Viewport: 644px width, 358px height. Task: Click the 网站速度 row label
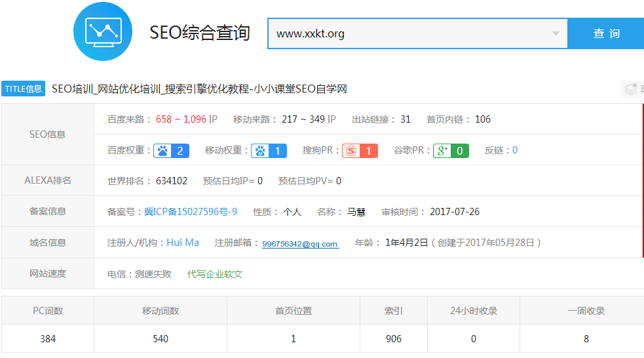[x=48, y=273]
